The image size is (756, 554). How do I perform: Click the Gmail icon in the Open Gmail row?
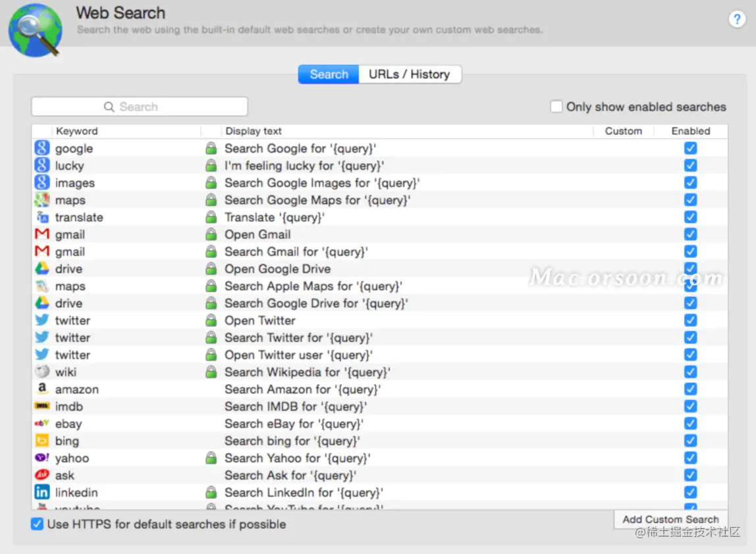click(x=42, y=234)
